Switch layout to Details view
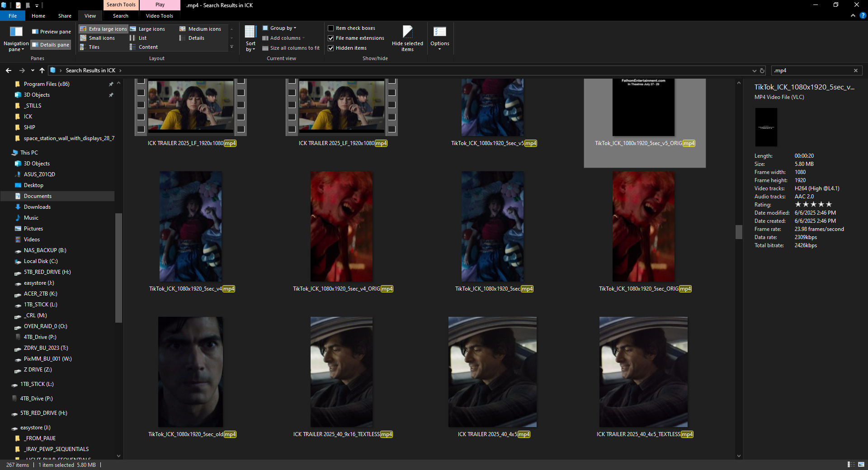Image resolution: width=868 pixels, height=470 pixels. (x=192, y=38)
